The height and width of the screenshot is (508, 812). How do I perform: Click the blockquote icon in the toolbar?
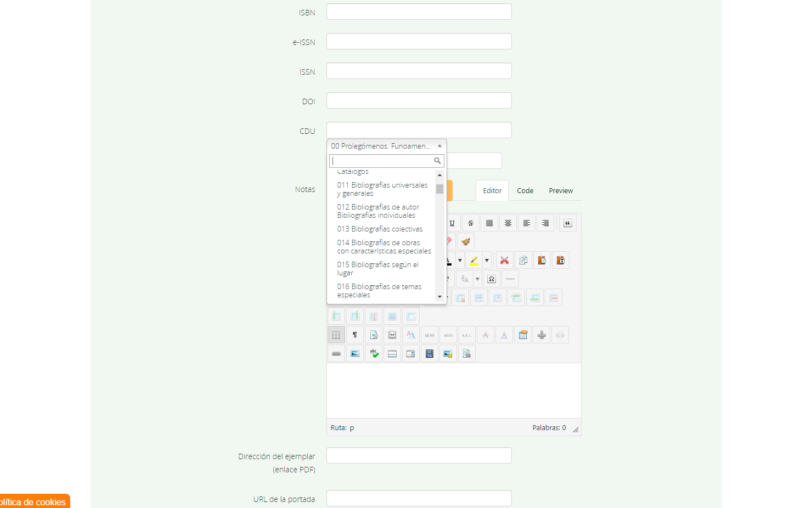pos(568,223)
